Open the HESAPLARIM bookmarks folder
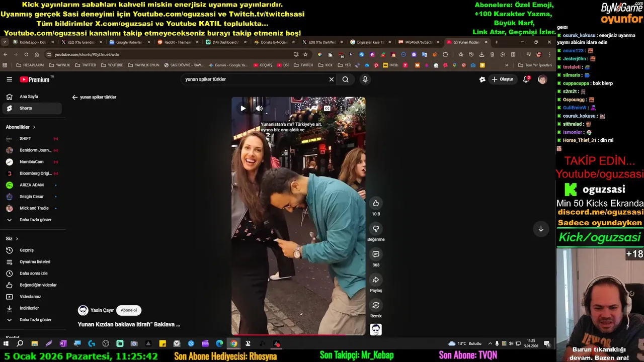The height and width of the screenshot is (362, 644). click(x=30, y=65)
